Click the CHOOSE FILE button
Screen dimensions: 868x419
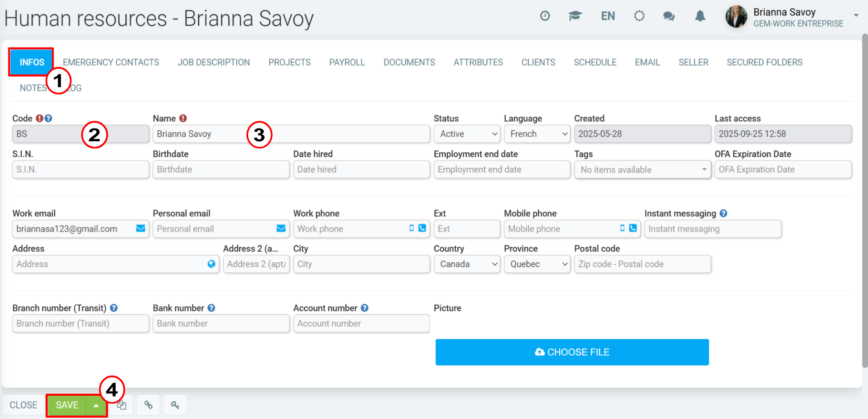click(x=572, y=352)
